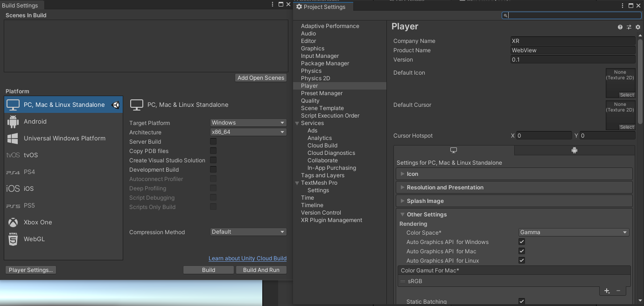
Task: Click the Project Settings search box
Action: [x=571, y=15]
